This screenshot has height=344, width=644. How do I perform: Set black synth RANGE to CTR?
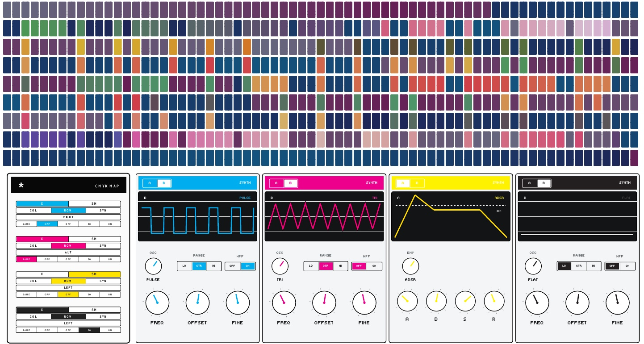(579, 266)
